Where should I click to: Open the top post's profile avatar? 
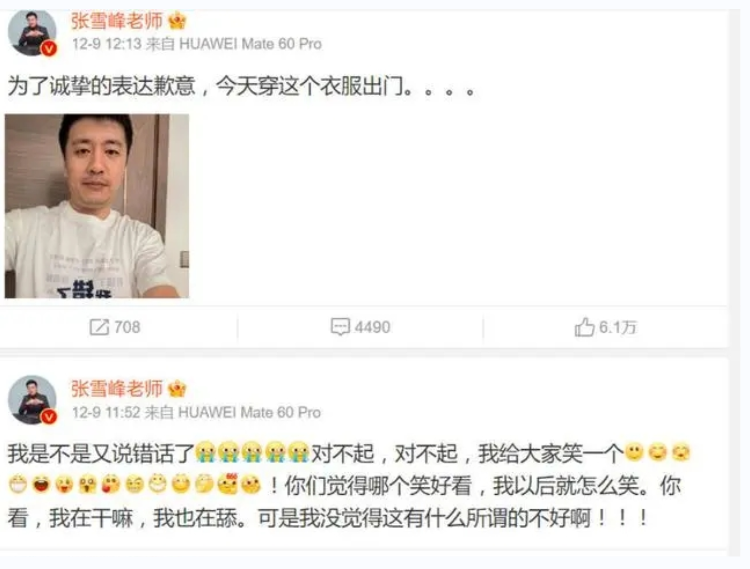point(32,33)
